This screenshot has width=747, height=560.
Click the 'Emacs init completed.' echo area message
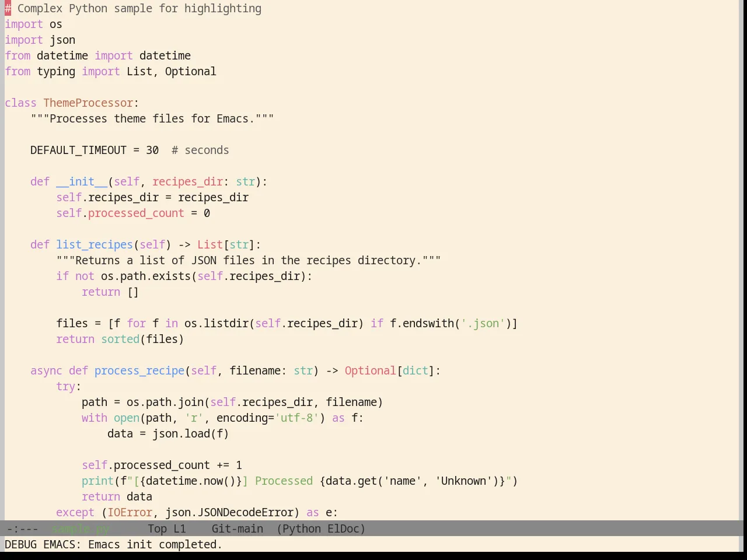pyautogui.click(x=155, y=545)
